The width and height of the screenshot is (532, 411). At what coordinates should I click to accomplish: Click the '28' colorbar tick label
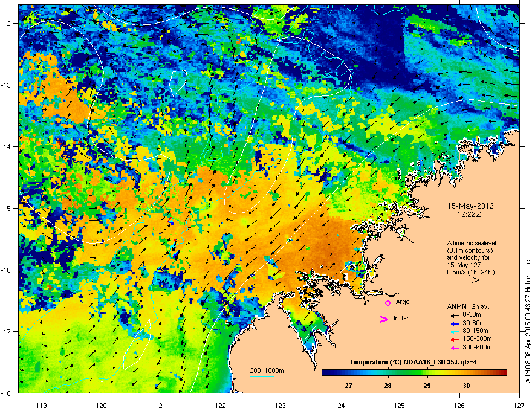[x=388, y=386]
